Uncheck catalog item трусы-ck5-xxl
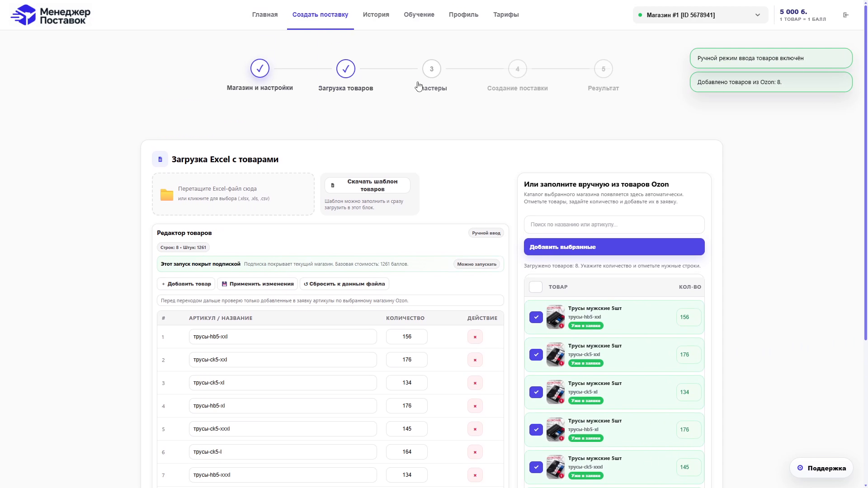This screenshot has height=488, width=868. click(x=536, y=355)
